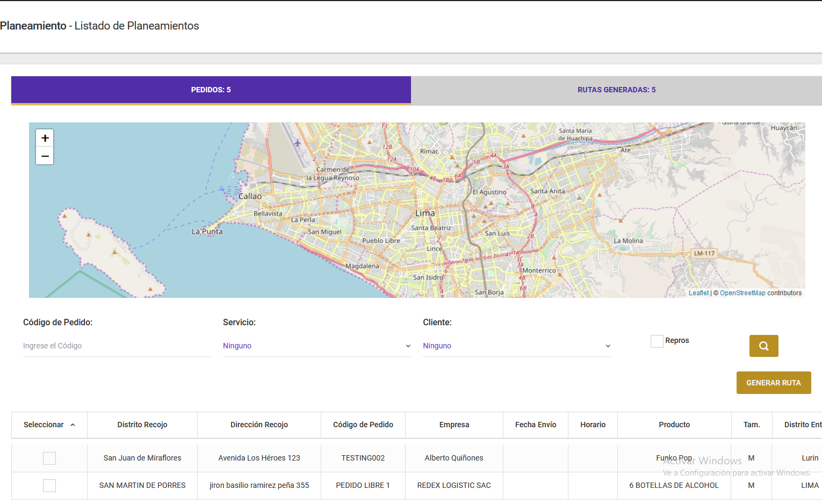Click the Distrito Recojo column header
This screenshot has height=504, width=822.
(142, 425)
